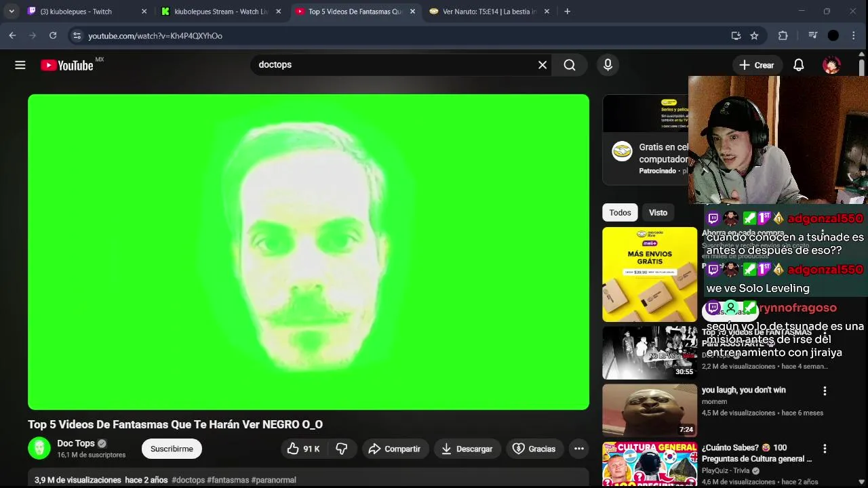868x488 pixels.
Task: Send thanks with Gracias button
Action: (x=534, y=449)
